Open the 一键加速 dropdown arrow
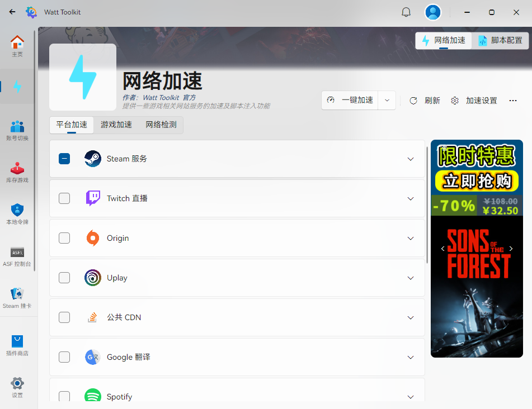The height and width of the screenshot is (409, 532). tap(387, 101)
